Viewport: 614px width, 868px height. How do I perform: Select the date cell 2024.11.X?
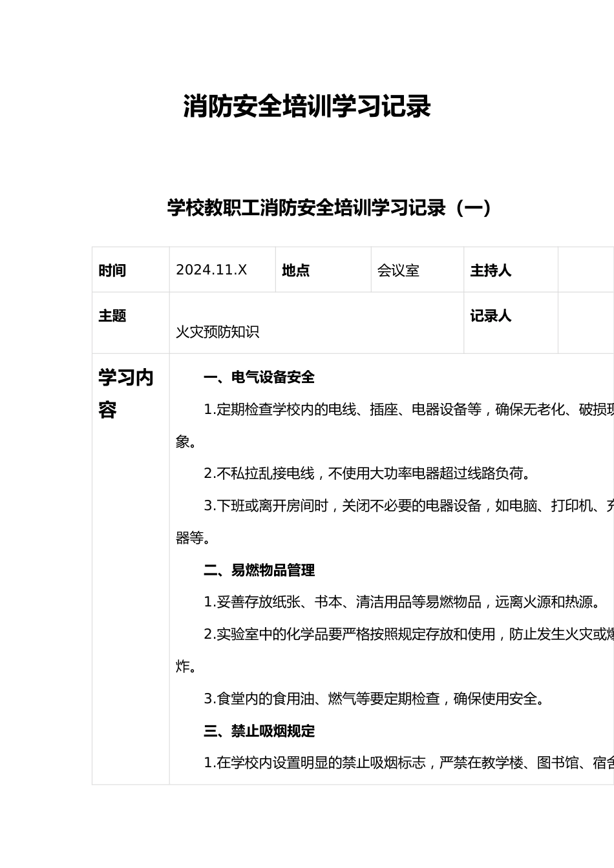(222, 270)
